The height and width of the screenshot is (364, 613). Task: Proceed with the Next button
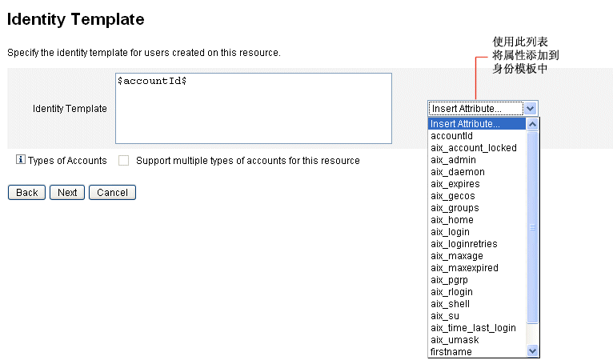[67, 192]
